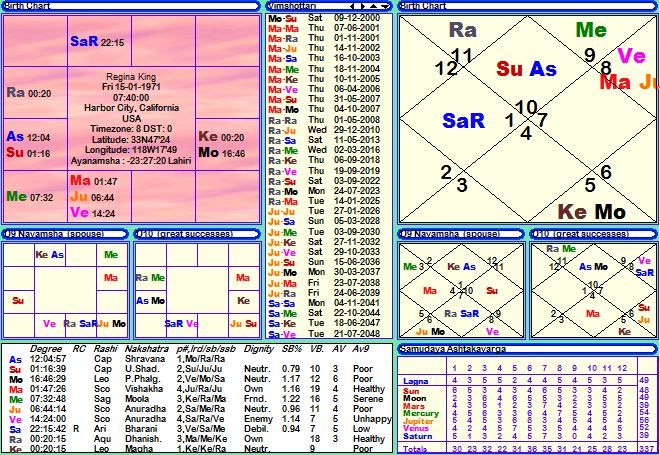Click Harbor City, California birthplace text
Viewport: 660px width, 455px height.
click(131, 108)
